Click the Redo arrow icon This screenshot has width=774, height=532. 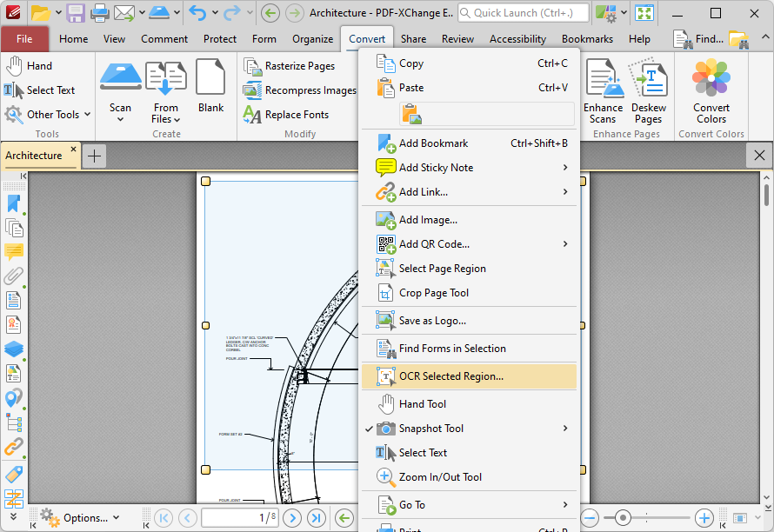232,13
